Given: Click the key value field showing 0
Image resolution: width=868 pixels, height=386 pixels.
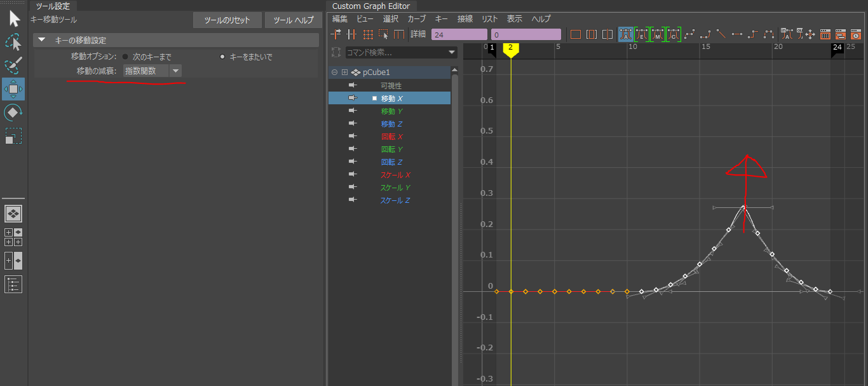Looking at the screenshot, I should pos(526,34).
